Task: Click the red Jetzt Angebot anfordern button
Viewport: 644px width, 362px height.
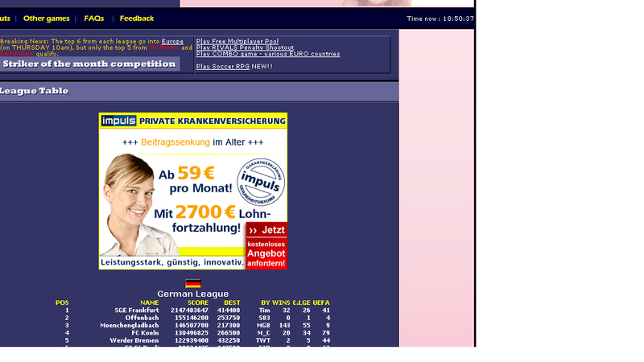Action: (266, 246)
